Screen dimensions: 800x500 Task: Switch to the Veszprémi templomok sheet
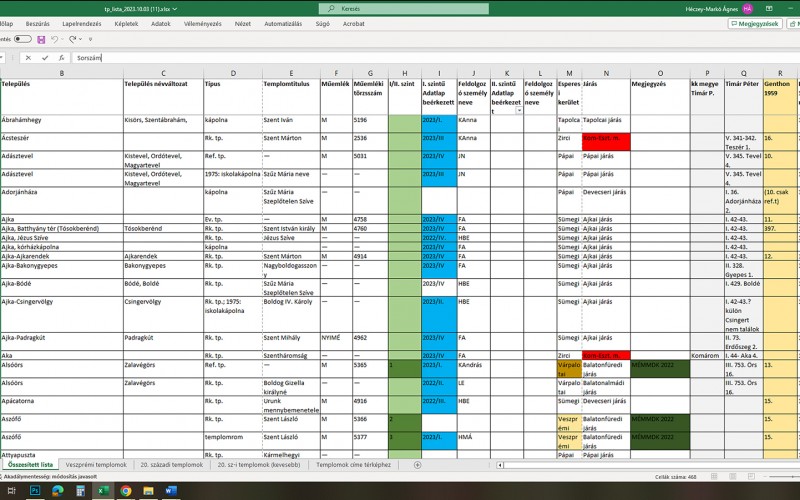[x=96, y=465]
